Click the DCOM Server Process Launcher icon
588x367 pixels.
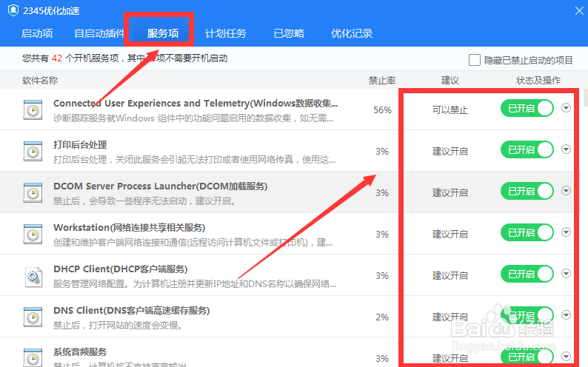pyautogui.click(x=33, y=193)
